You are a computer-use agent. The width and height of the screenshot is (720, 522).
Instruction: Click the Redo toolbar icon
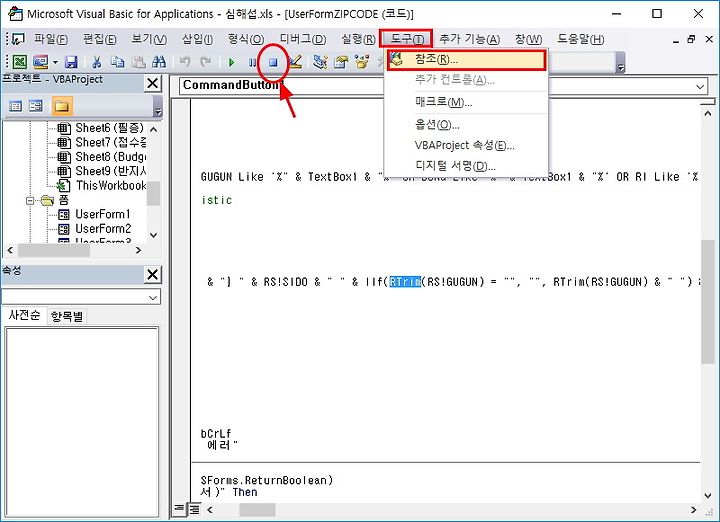click(206, 62)
